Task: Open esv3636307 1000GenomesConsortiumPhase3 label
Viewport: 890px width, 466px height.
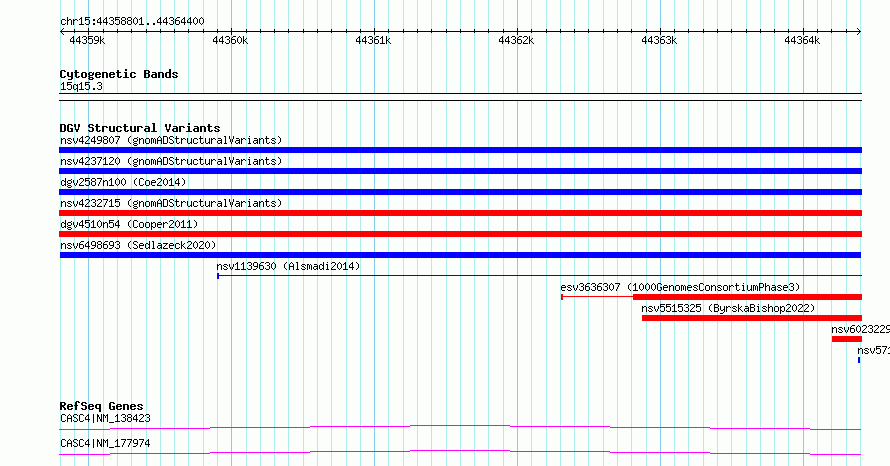Action: click(x=680, y=287)
